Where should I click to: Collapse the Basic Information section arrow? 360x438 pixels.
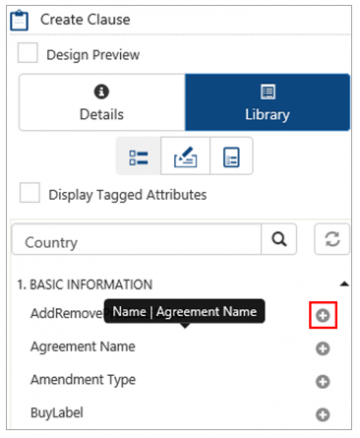[x=344, y=284]
